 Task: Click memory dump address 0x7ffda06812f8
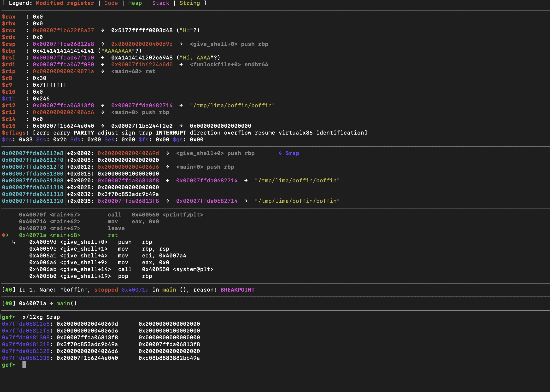26,331
